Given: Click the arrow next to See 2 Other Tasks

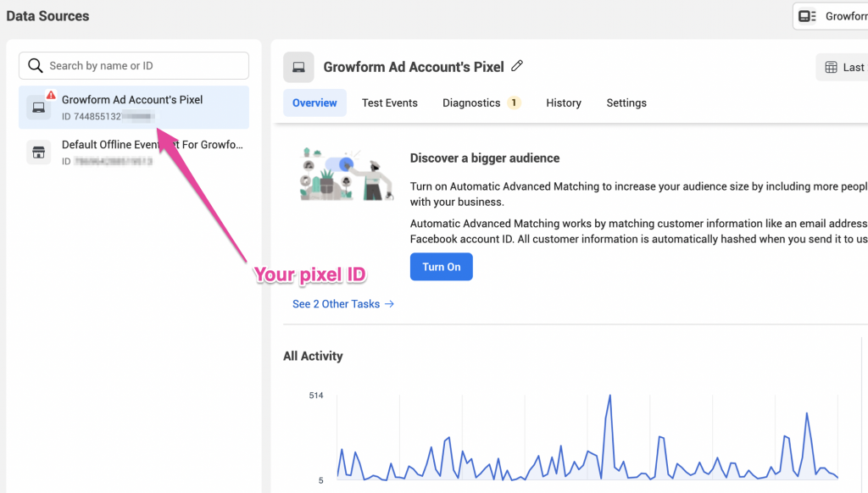Looking at the screenshot, I should (390, 304).
